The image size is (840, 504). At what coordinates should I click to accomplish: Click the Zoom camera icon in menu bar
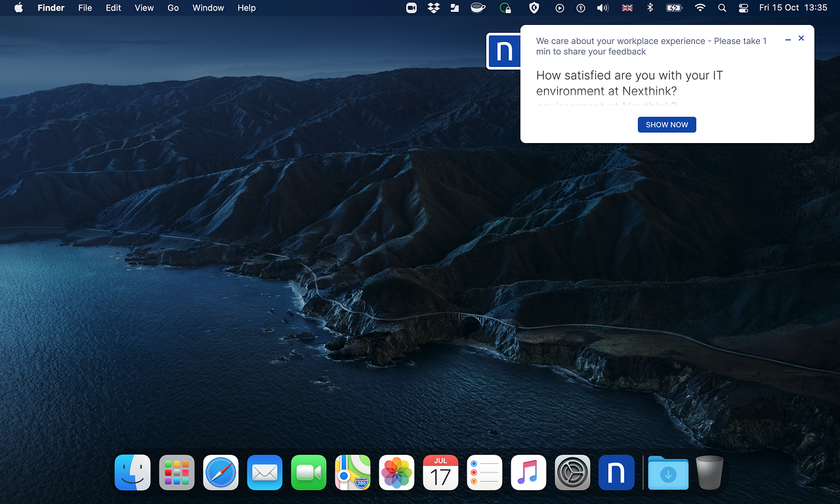[x=411, y=8]
